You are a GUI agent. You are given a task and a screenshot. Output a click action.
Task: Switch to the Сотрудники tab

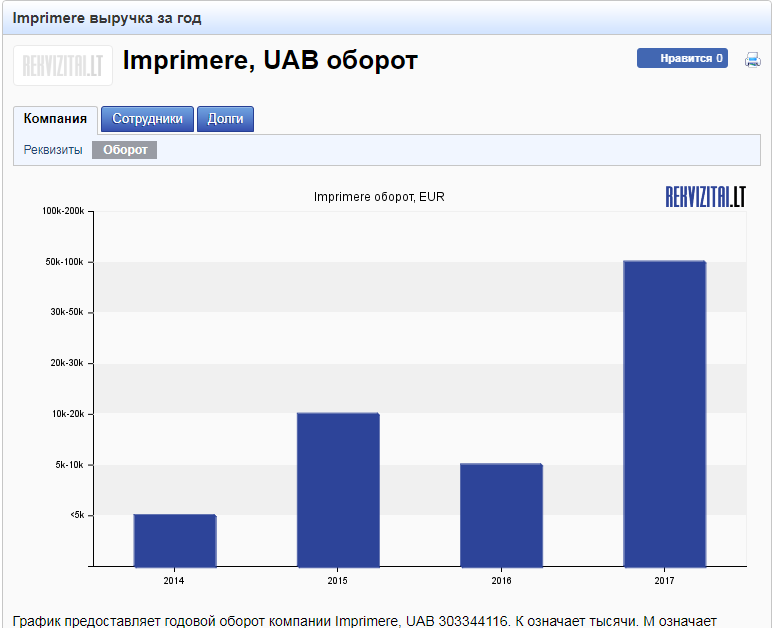[x=147, y=119]
